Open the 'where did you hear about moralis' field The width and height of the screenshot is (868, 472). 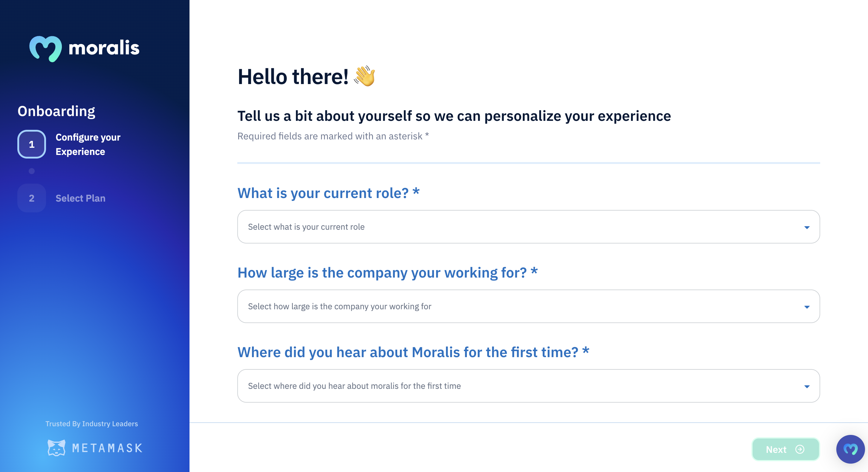click(x=528, y=386)
